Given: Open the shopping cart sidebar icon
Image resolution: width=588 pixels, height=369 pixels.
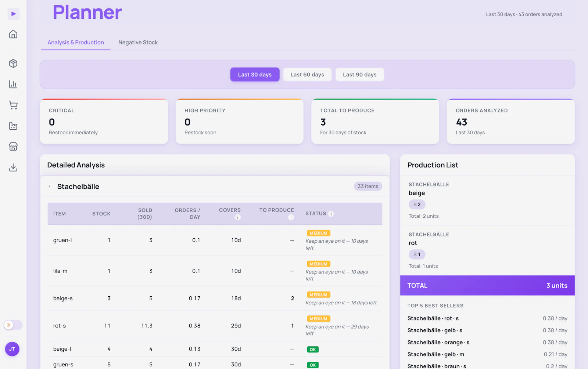Looking at the screenshot, I should tap(13, 105).
